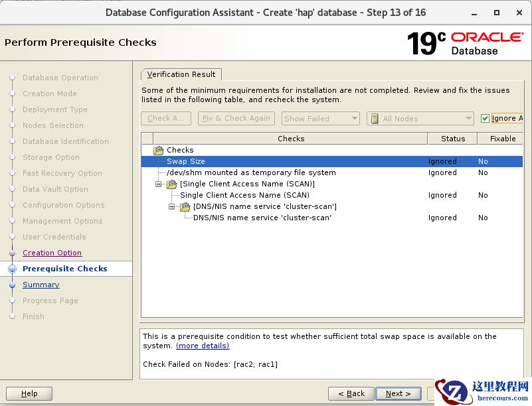Click the Creation Option step bullet
Screen dimensions: 532x406
[x=12, y=253]
